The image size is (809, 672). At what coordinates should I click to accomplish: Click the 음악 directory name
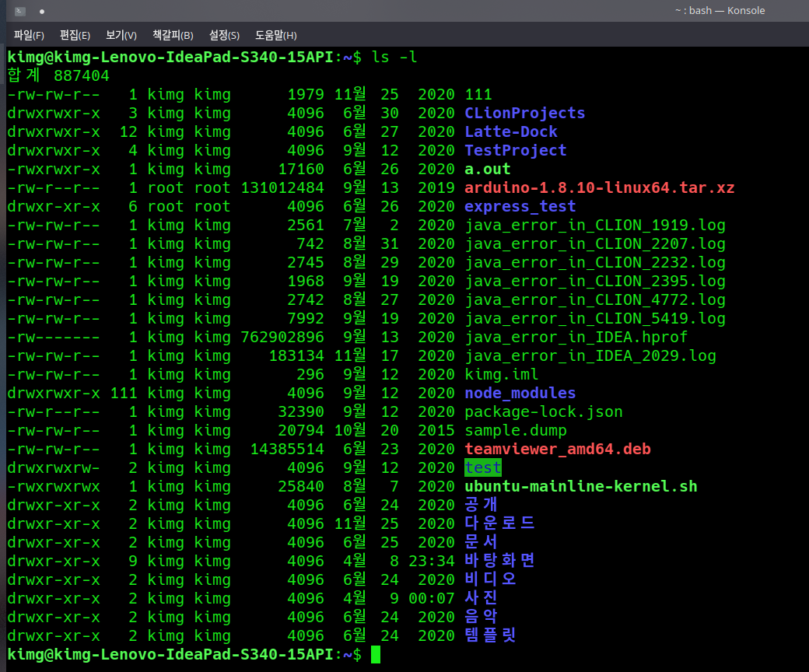[481, 616]
